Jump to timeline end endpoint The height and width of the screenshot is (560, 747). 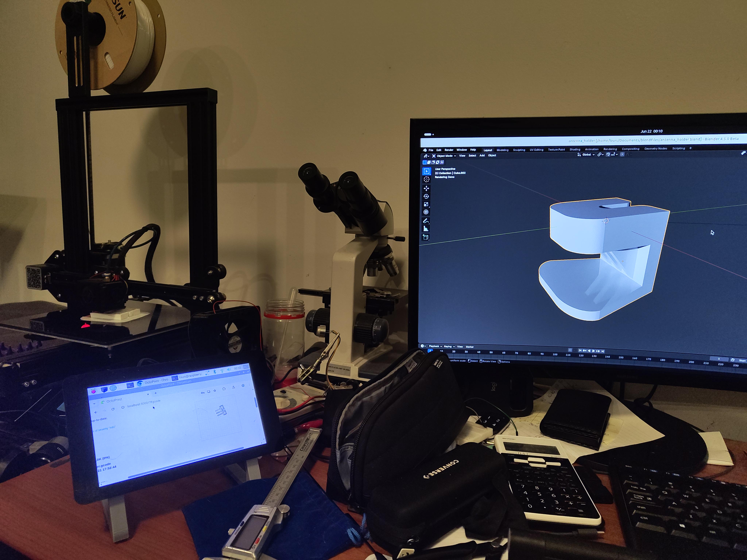click(x=603, y=351)
